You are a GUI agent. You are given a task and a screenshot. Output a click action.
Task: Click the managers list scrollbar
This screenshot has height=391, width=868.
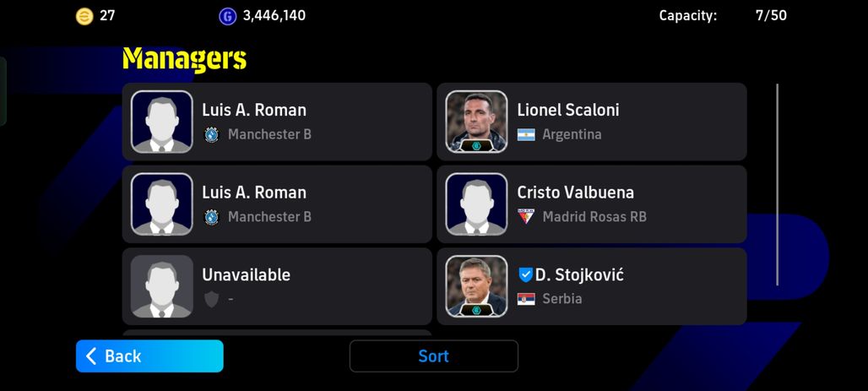(777, 184)
